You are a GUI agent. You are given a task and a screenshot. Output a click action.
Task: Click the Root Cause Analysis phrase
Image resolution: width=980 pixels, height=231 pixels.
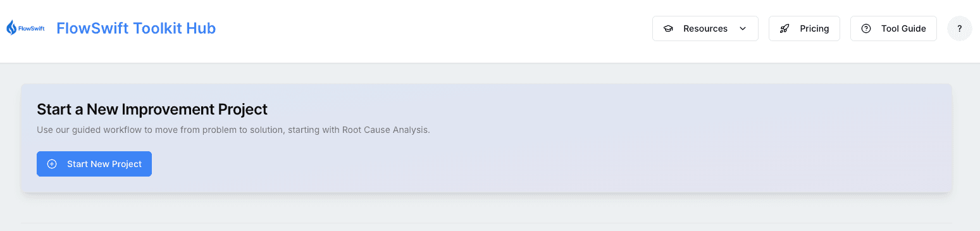tap(386, 130)
